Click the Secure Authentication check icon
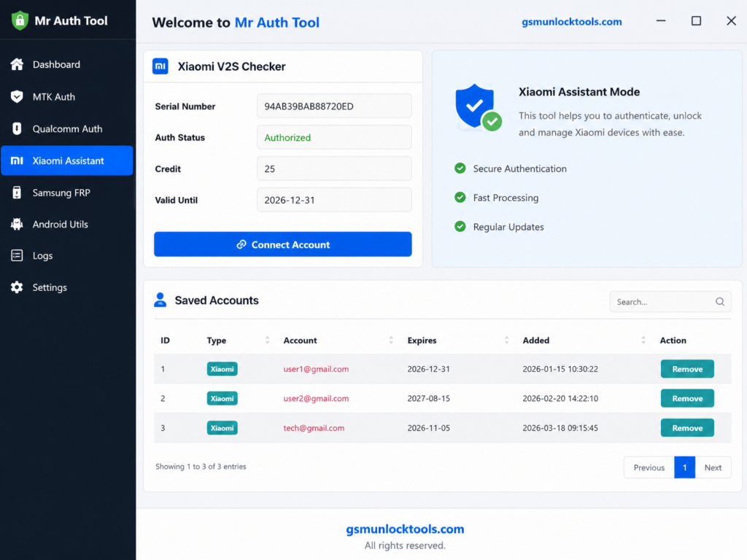Image resolution: width=747 pixels, height=560 pixels. [460, 168]
